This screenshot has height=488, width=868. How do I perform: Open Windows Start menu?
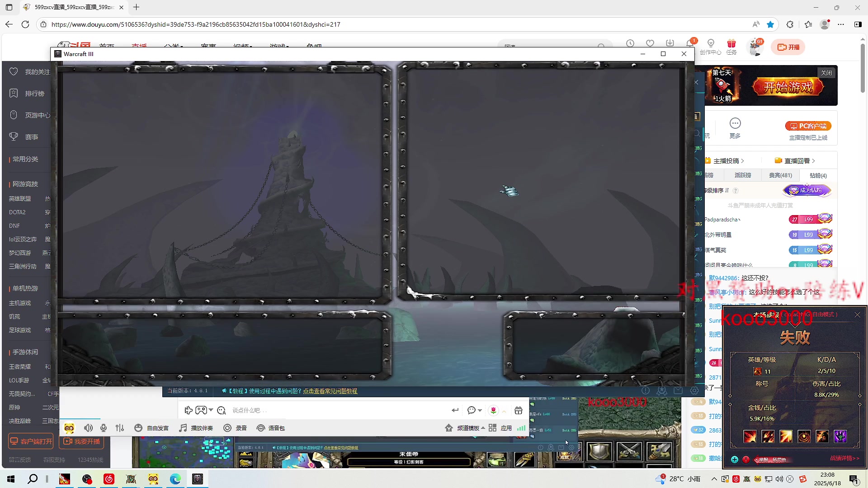pos(11,479)
